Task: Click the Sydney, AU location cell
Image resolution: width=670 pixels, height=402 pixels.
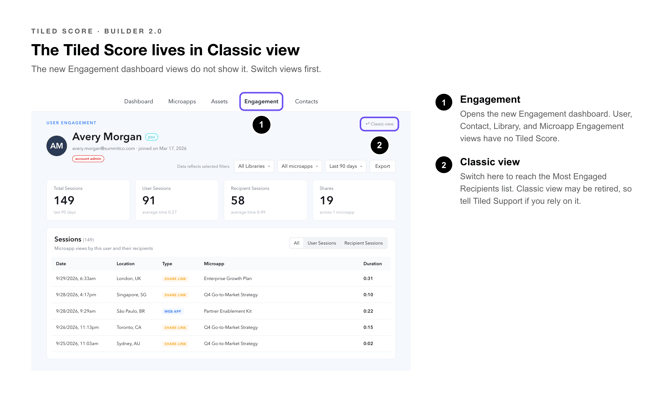Action: click(128, 343)
